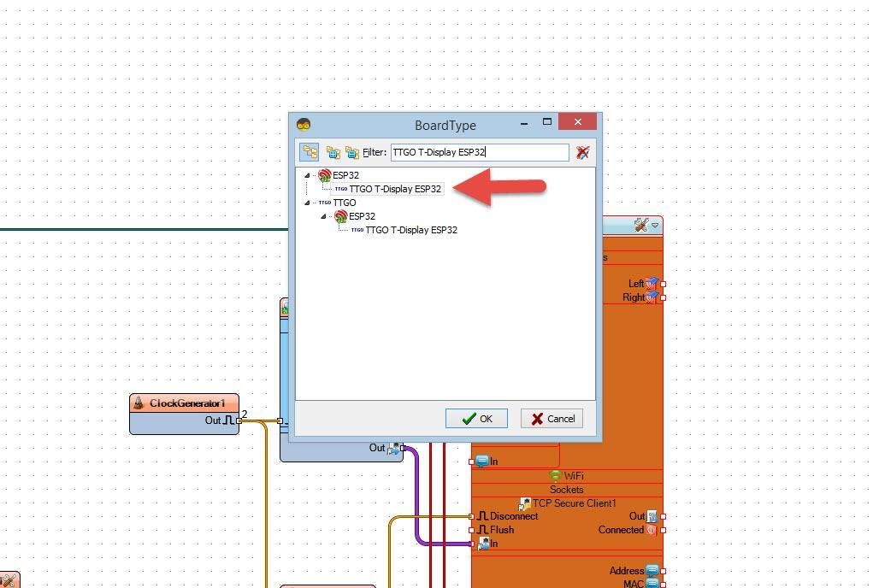Screen dimensions: 879x588
Task: Collapse the top ESP32 tree node
Action: point(307,175)
